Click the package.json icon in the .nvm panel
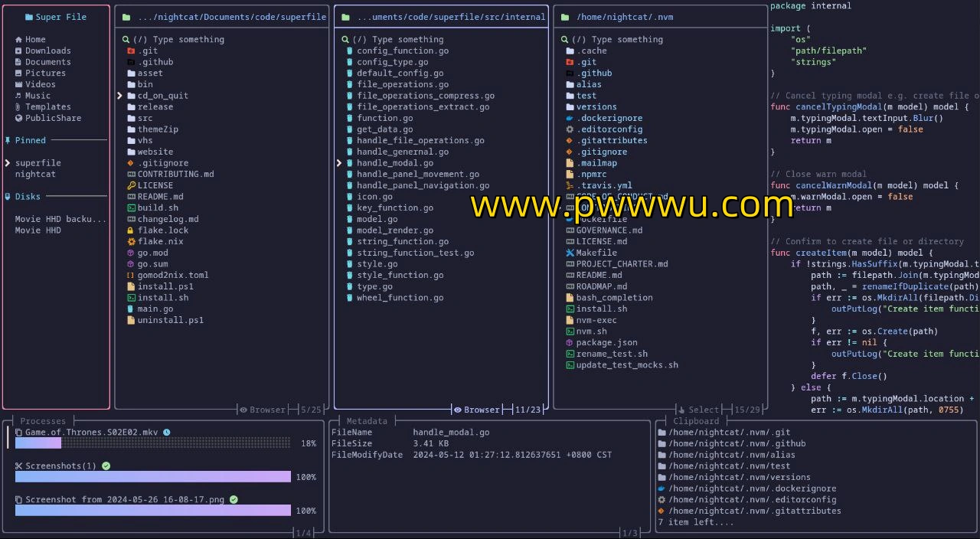 (570, 342)
